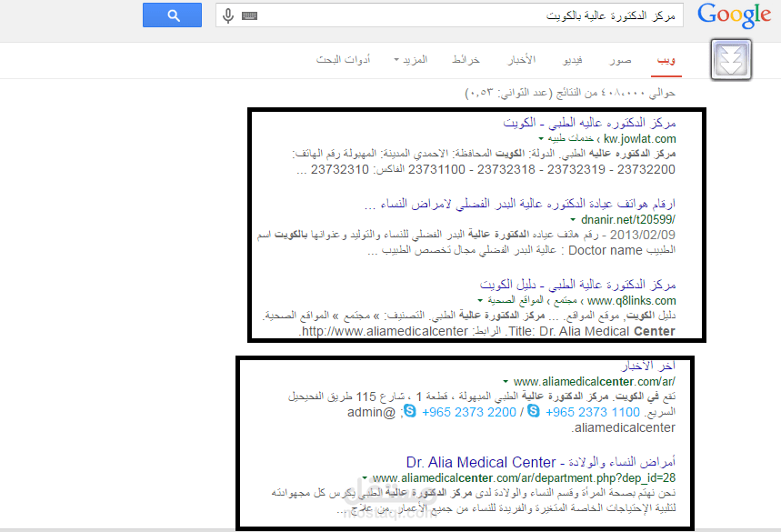The image size is (781, 532).
Task: Call phone link +965 2373 1100
Action: point(592,413)
